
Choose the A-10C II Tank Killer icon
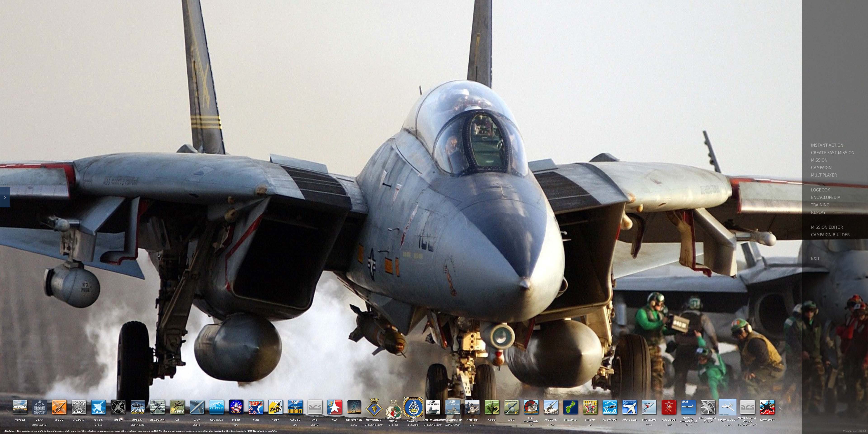[78, 407]
